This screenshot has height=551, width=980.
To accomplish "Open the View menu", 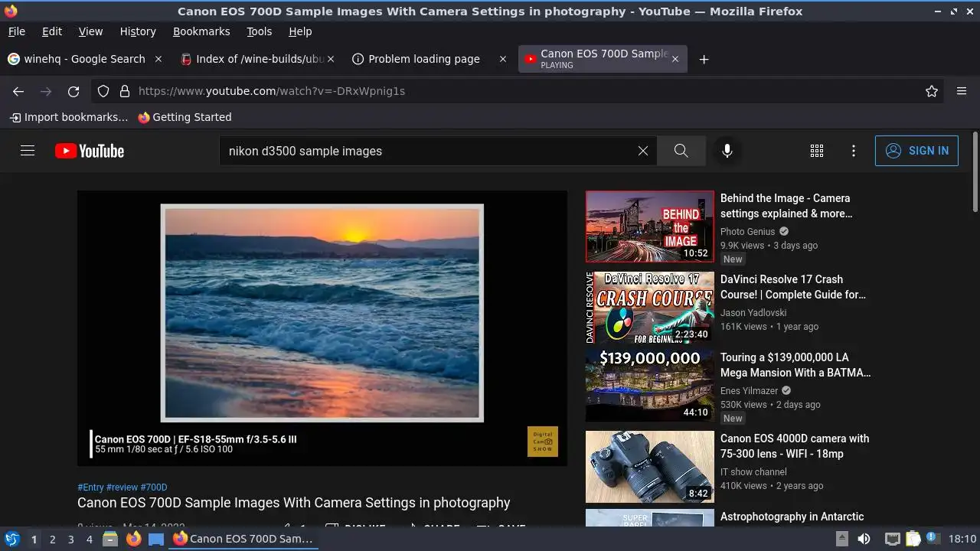I will tap(90, 31).
